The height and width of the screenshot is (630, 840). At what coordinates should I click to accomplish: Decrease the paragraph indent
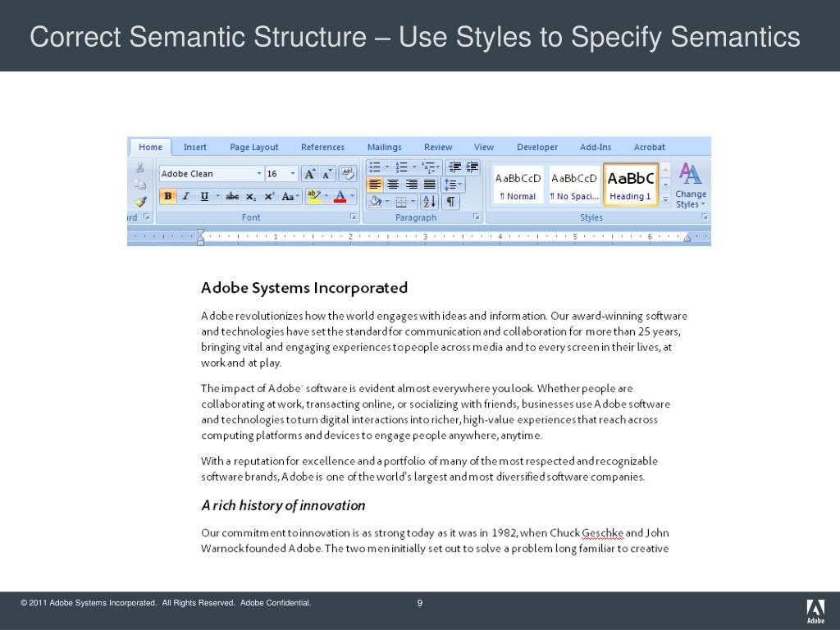pos(454,167)
